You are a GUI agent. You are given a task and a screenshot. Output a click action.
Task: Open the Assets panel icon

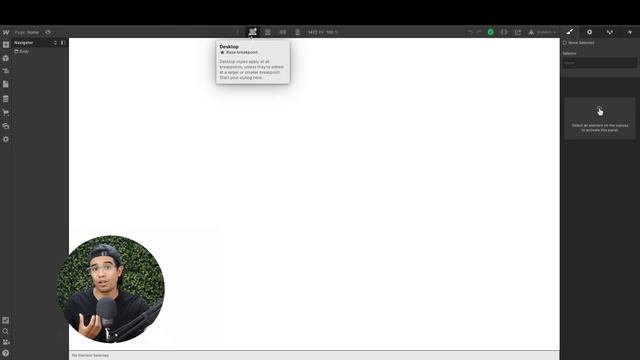pyautogui.click(x=6, y=126)
